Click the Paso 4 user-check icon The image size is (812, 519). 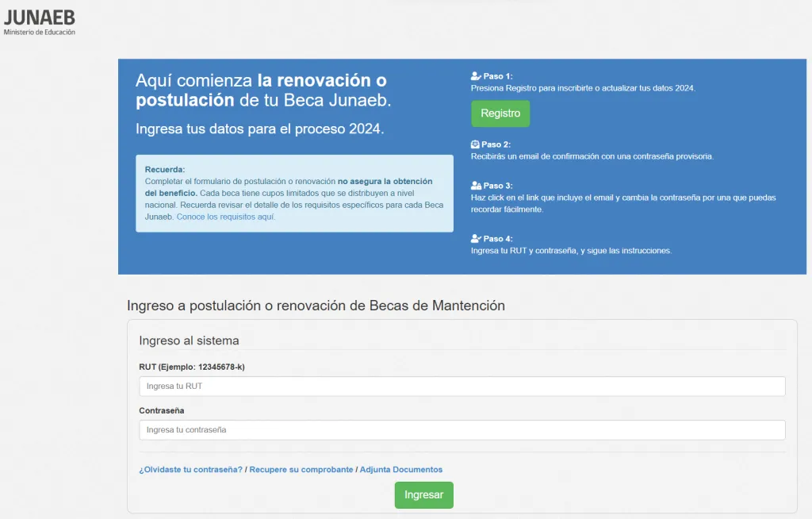[476, 238]
